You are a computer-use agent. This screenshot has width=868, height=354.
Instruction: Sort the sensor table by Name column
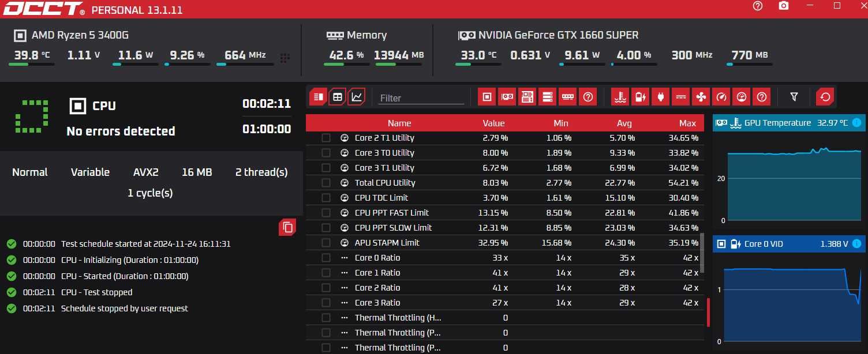pos(399,123)
